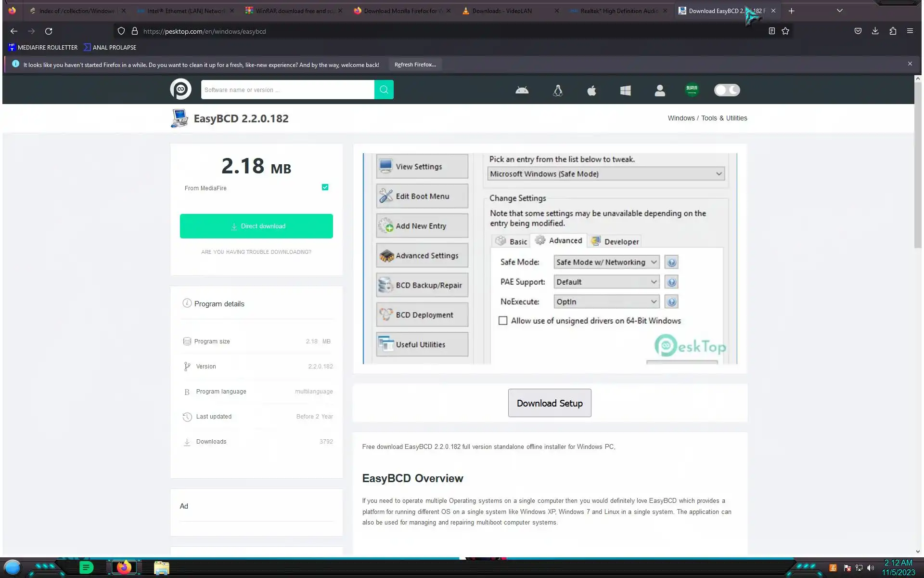
Task: Open File Explorer from the taskbar
Action: coord(161,567)
